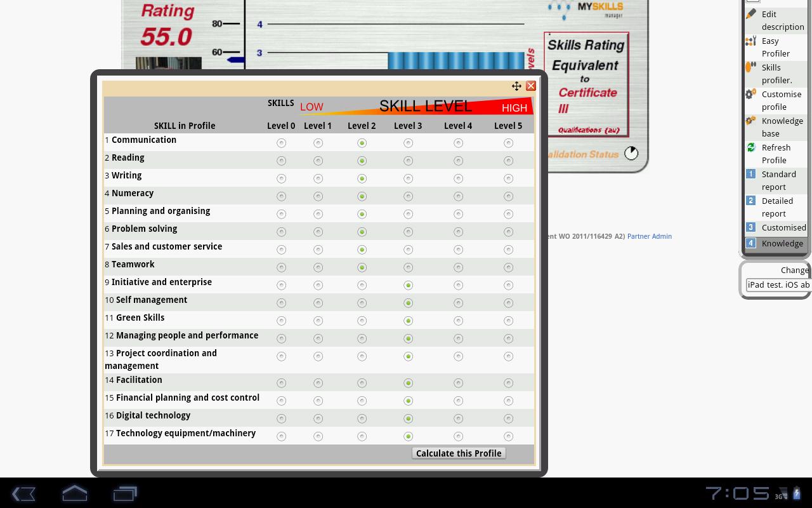The height and width of the screenshot is (508, 812).
Task: Set Financial planning and cost control to Level 1
Action: tap(318, 401)
